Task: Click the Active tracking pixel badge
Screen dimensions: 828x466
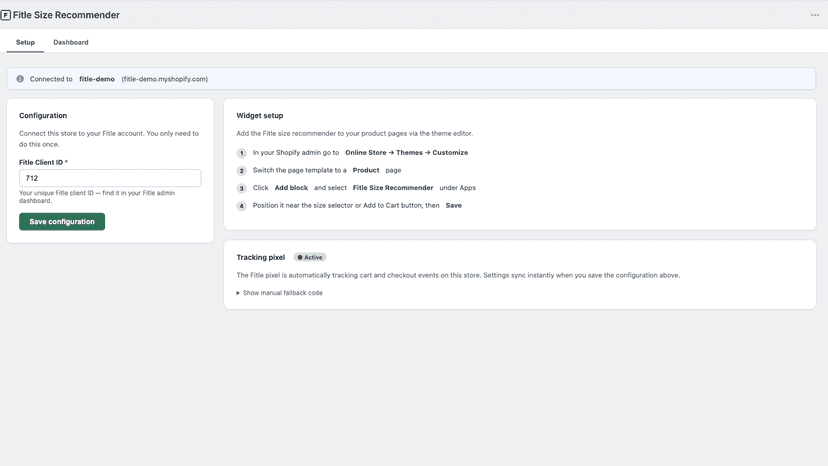Action: (x=310, y=257)
